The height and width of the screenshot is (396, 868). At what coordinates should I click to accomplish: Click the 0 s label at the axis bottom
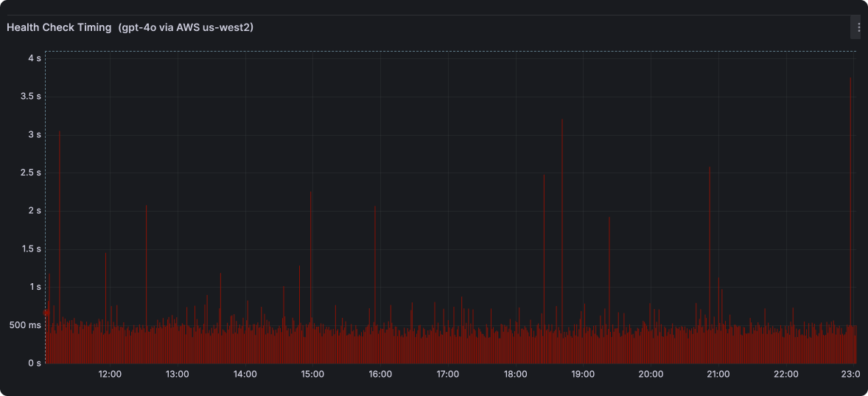tap(34, 364)
